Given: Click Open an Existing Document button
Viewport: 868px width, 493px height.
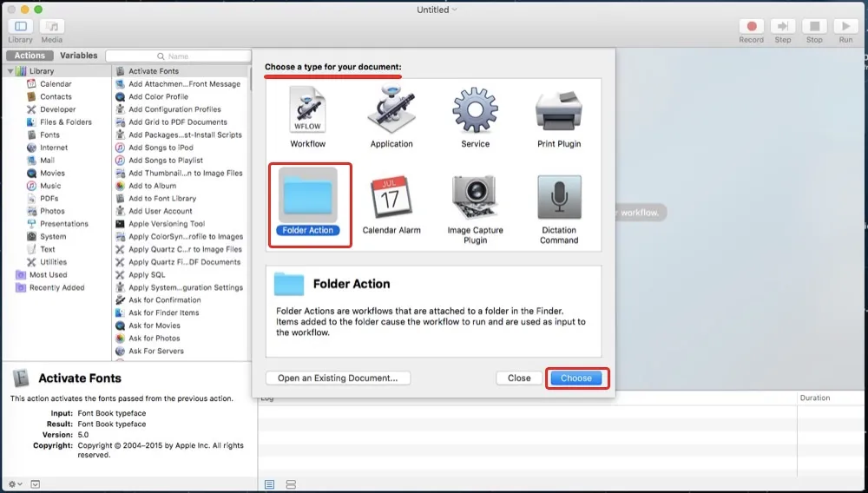Looking at the screenshot, I should point(338,378).
